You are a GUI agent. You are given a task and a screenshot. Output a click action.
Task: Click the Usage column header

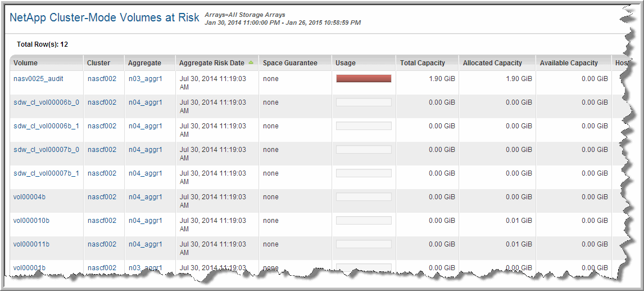346,63
